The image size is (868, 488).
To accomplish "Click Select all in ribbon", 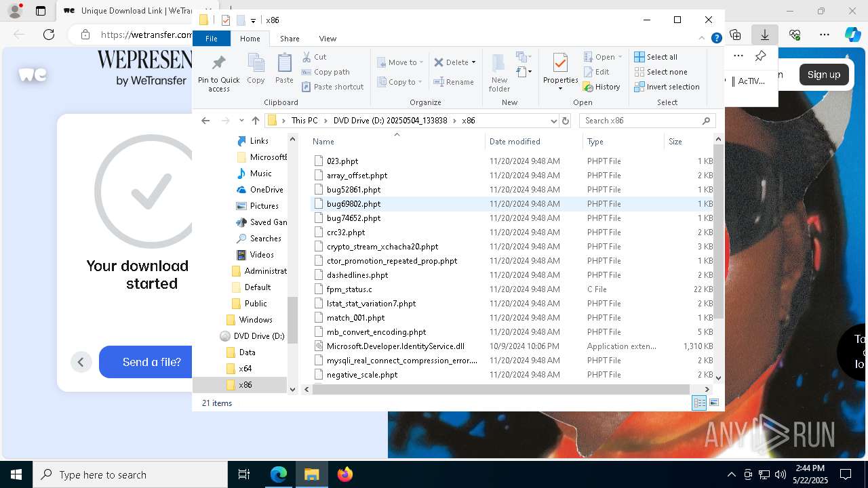I will point(656,57).
